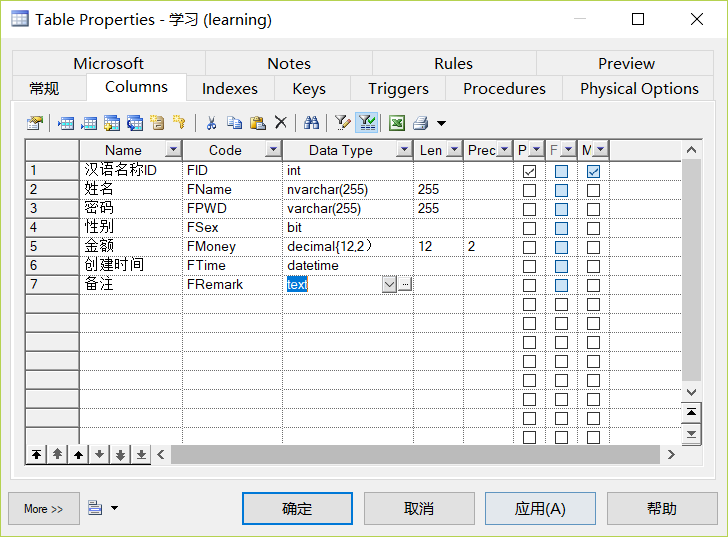Image resolution: width=728 pixels, height=537 pixels.
Task: Click the Export to Excel icon
Action: [397, 123]
